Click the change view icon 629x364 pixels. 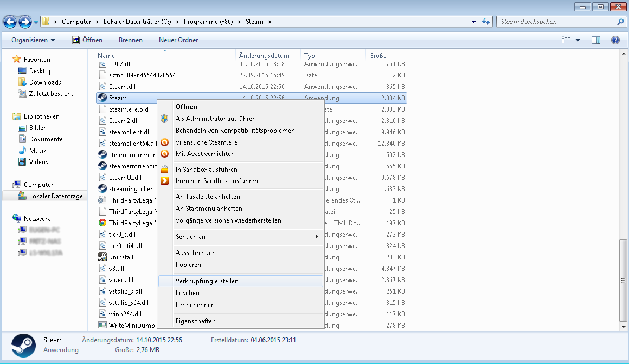(566, 40)
